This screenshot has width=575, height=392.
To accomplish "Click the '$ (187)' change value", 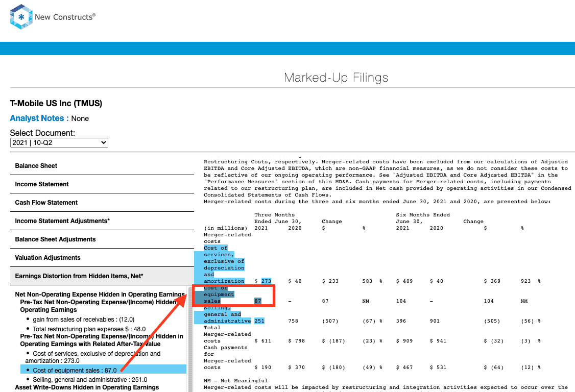I will point(333,341).
